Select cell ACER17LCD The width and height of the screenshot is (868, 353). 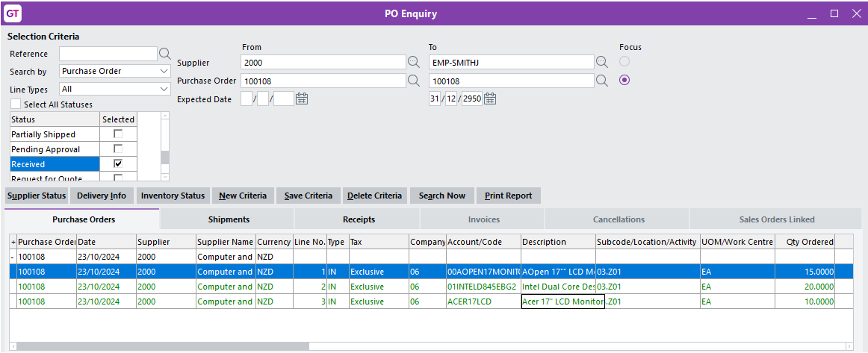pos(483,302)
